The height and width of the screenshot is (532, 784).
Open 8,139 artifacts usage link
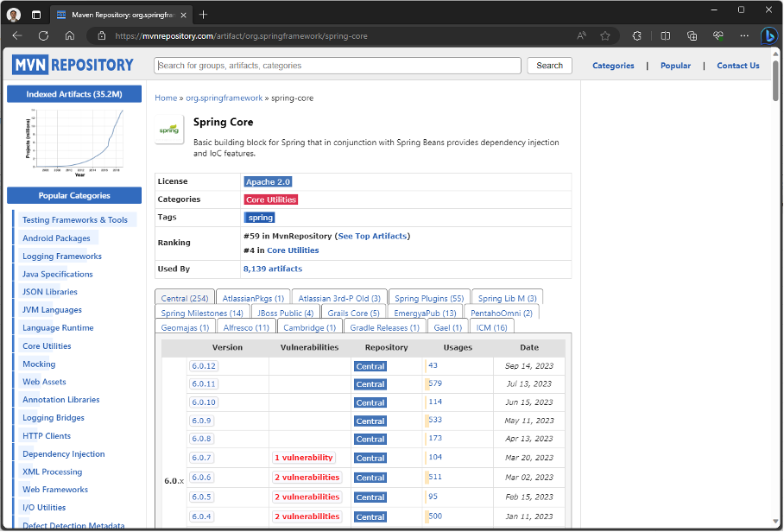[x=273, y=269]
